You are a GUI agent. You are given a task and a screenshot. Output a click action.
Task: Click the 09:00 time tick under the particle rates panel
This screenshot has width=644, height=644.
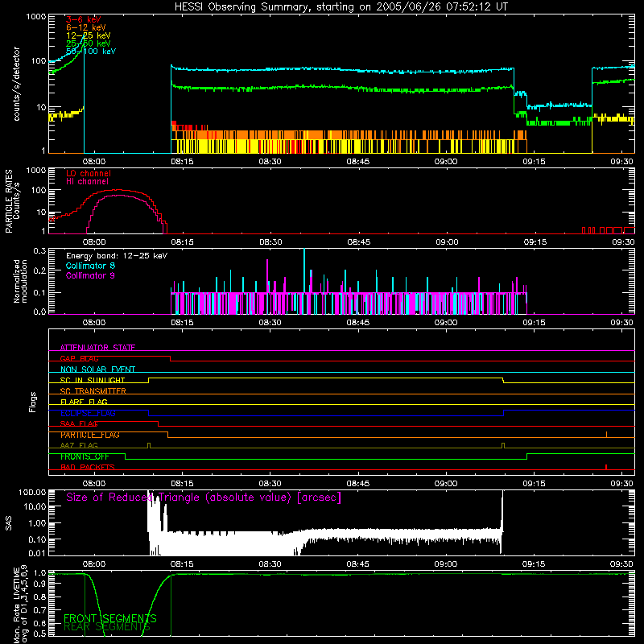tap(447, 242)
